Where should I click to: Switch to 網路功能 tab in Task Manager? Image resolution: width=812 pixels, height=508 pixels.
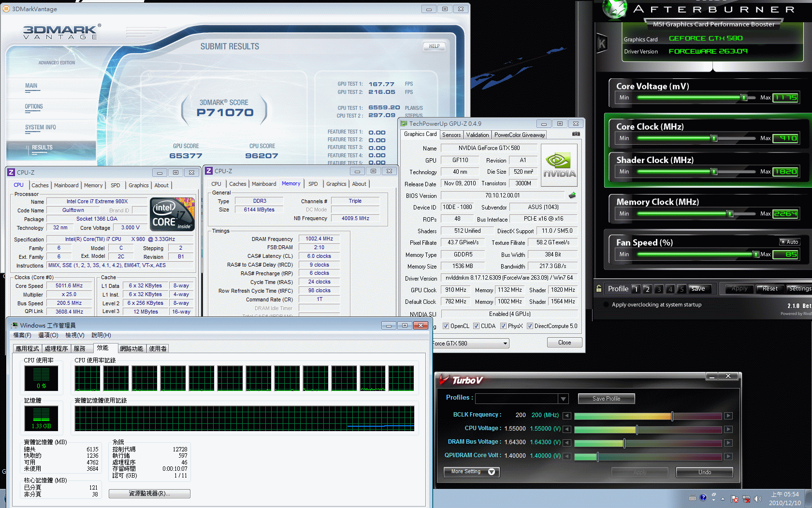pyautogui.click(x=131, y=348)
